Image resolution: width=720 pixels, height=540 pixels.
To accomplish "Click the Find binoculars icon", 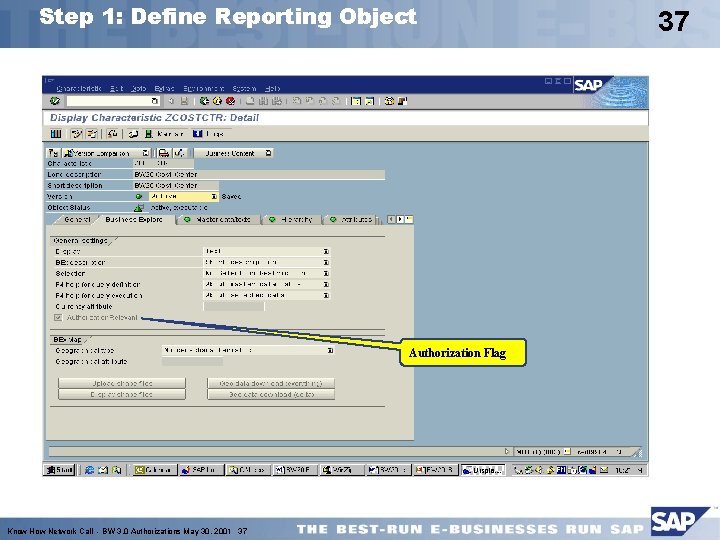I will (264, 101).
